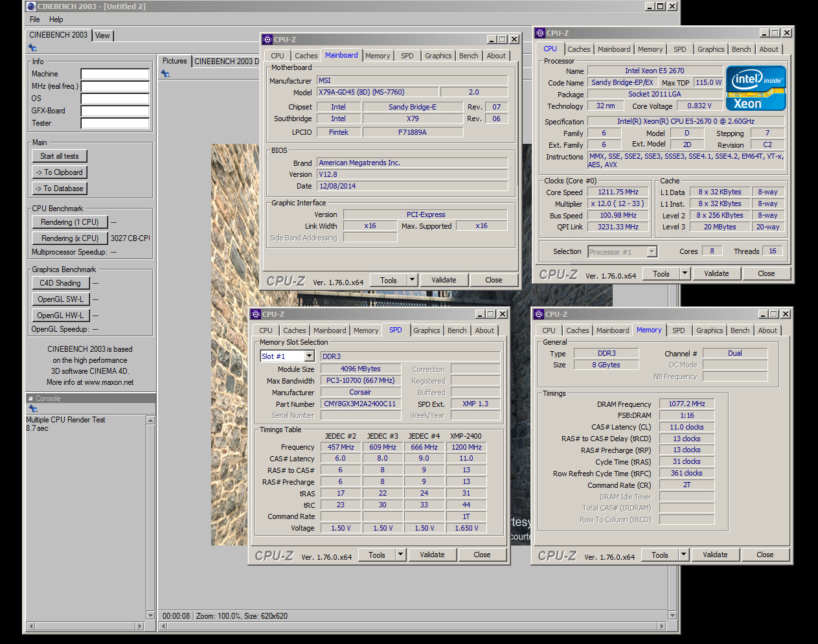Click console scrollbar down arrow
Viewport: 818px width, 644px height.
coord(151,615)
